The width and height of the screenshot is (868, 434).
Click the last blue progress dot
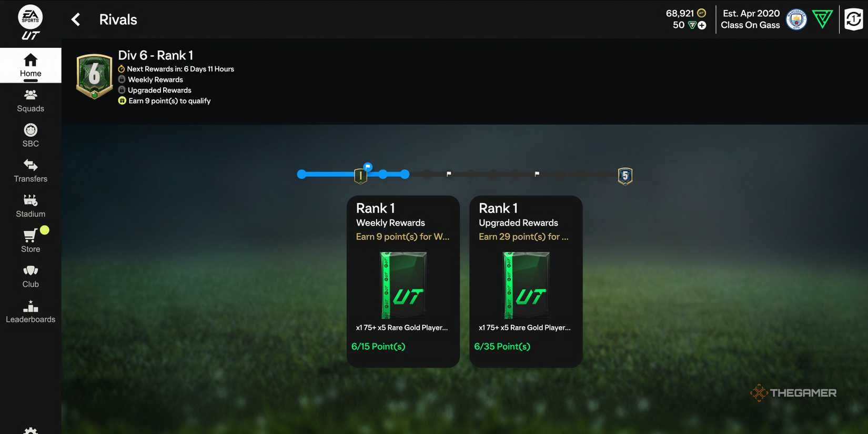405,174
